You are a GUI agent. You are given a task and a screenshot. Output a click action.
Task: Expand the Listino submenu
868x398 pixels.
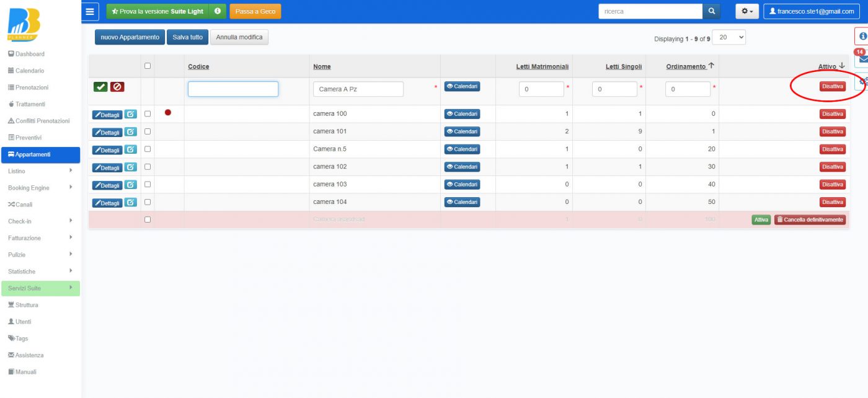pyautogui.click(x=40, y=171)
